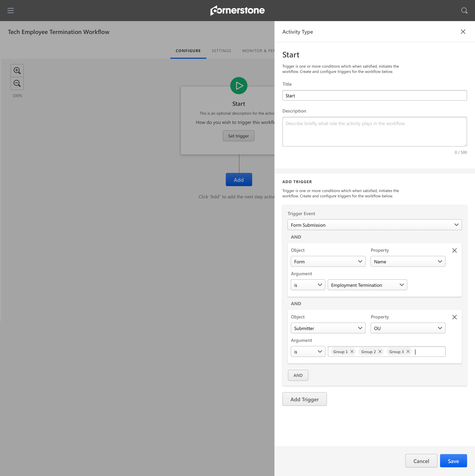Image resolution: width=475 pixels, height=476 pixels.
Task: Expand the Trigger Event dropdown
Action: [x=374, y=225]
